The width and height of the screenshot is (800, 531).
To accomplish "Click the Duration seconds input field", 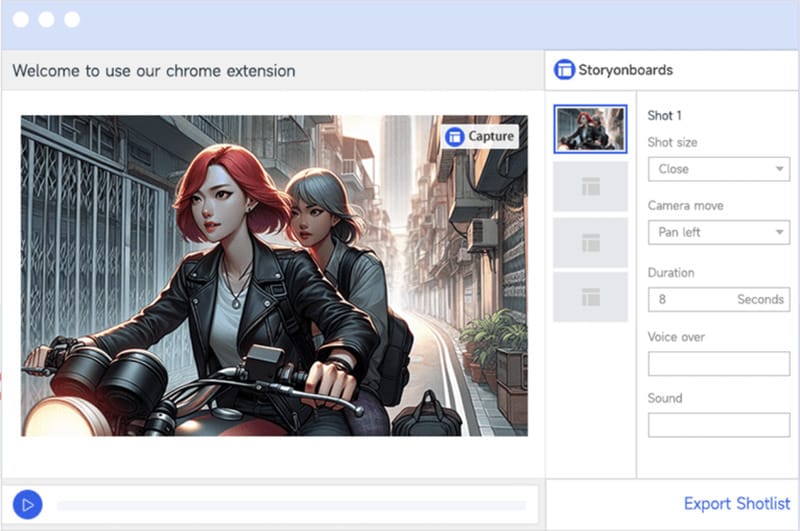I will [x=718, y=299].
